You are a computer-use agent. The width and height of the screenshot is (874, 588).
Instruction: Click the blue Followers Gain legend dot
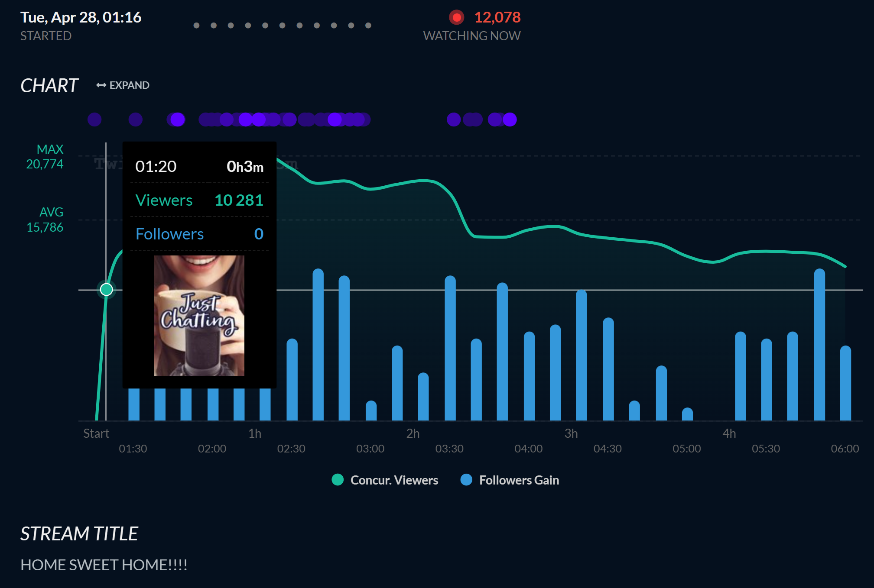[466, 480]
